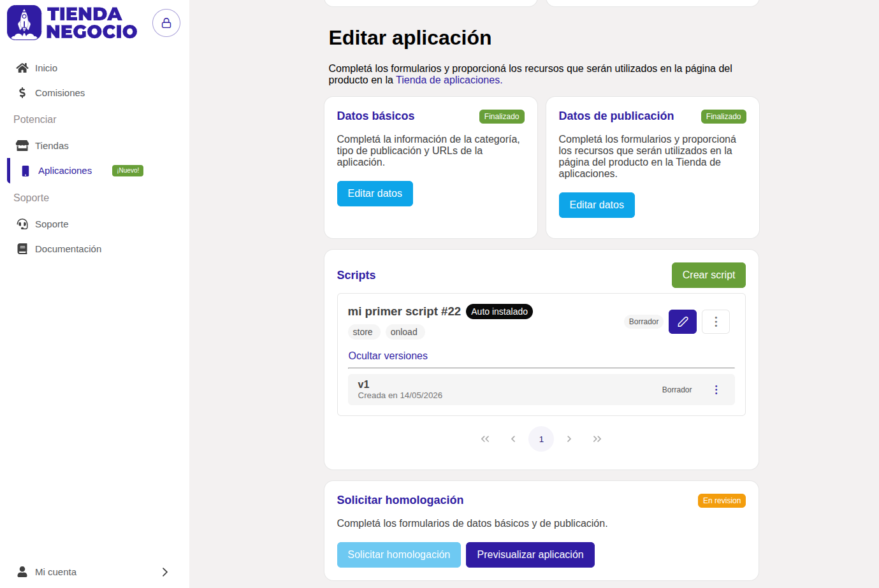Open Soporte in the sidebar
The height and width of the screenshot is (588, 879).
(x=52, y=224)
